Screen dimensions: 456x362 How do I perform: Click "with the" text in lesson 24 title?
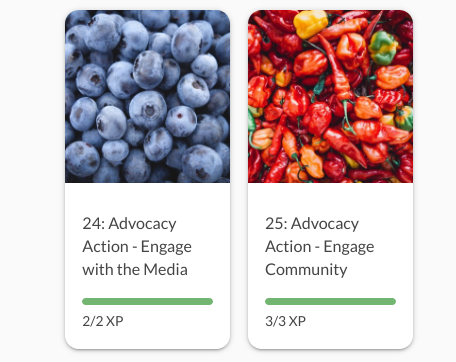point(111,269)
